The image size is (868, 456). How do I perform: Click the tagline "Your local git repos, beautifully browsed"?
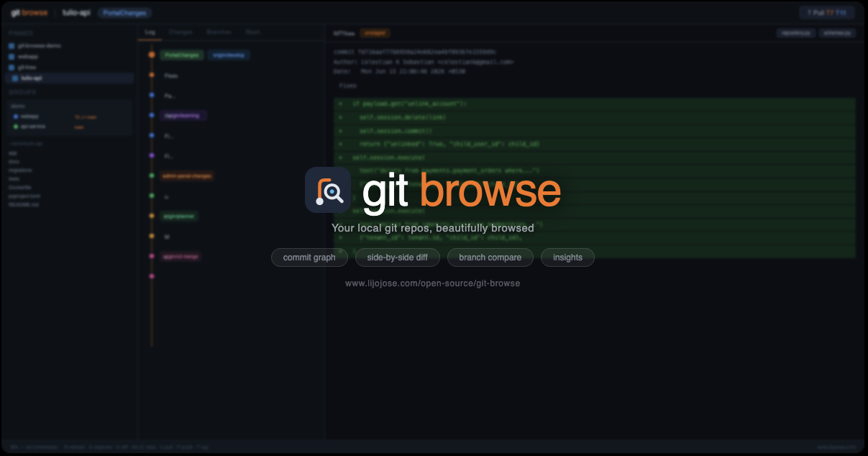[x=432, y=228]
